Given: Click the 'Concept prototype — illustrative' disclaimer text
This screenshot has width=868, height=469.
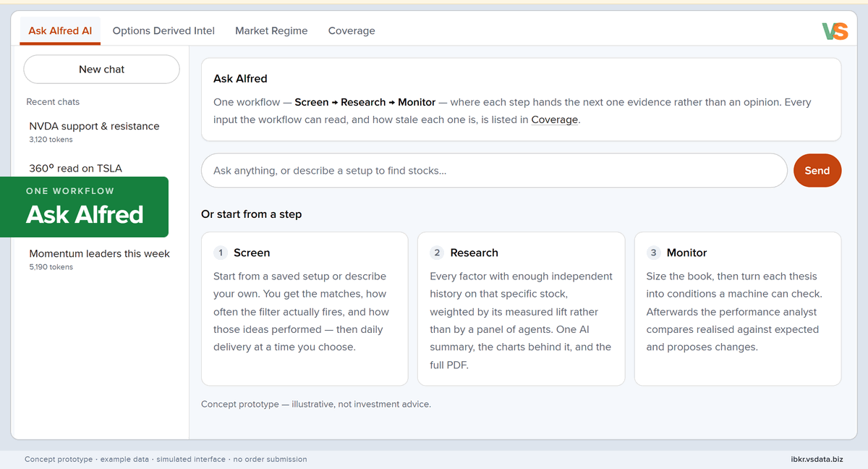Looking at the screenshot, I should tap(316, 404).
